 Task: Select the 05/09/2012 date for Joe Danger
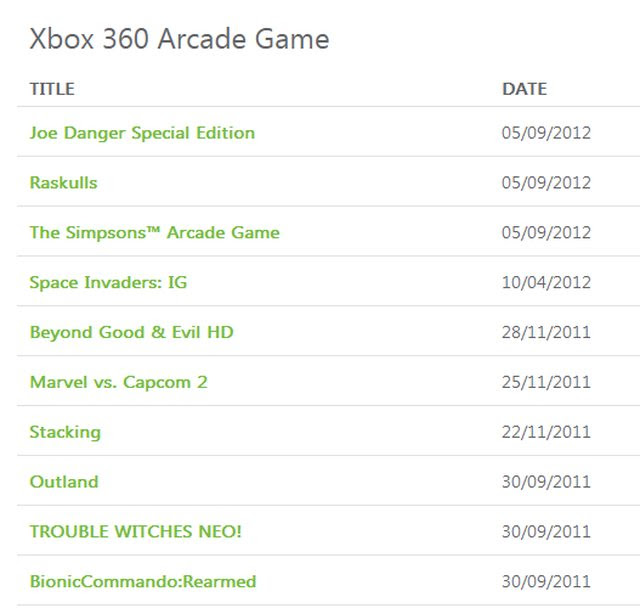(546, 133)
